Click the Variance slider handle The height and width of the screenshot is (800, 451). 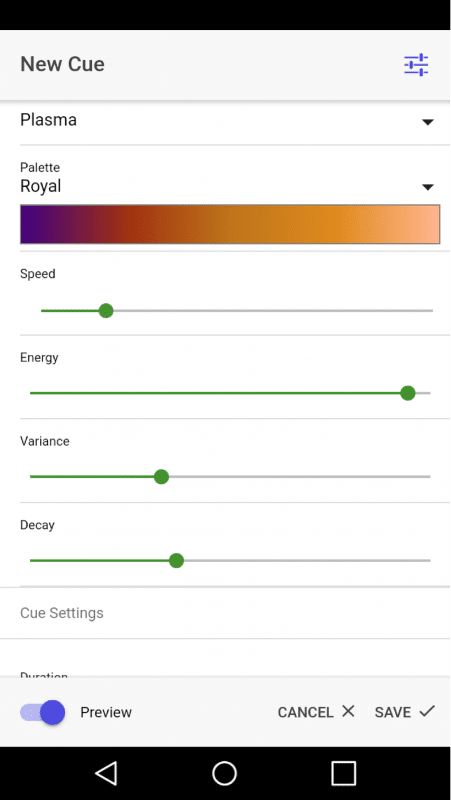(x=161, y=477)
